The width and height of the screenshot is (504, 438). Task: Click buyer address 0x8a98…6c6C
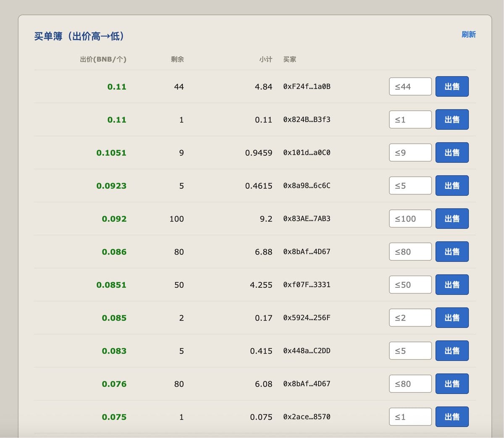(307, 185)
